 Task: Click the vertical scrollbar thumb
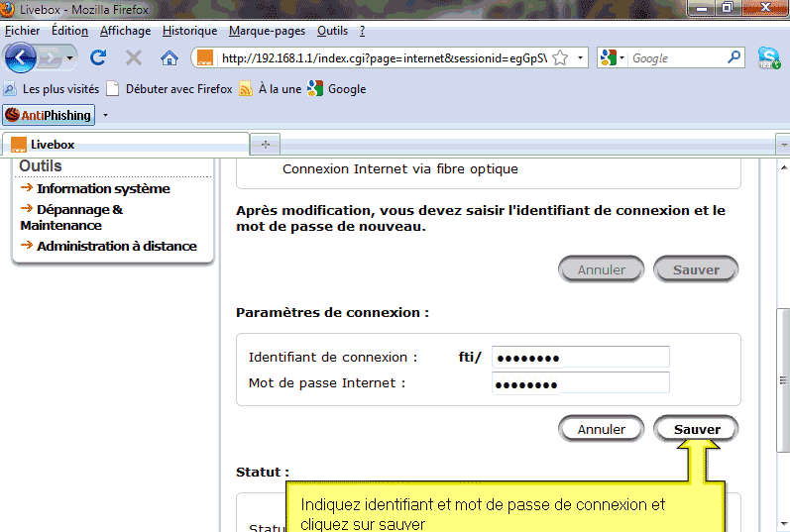(783, 380)
